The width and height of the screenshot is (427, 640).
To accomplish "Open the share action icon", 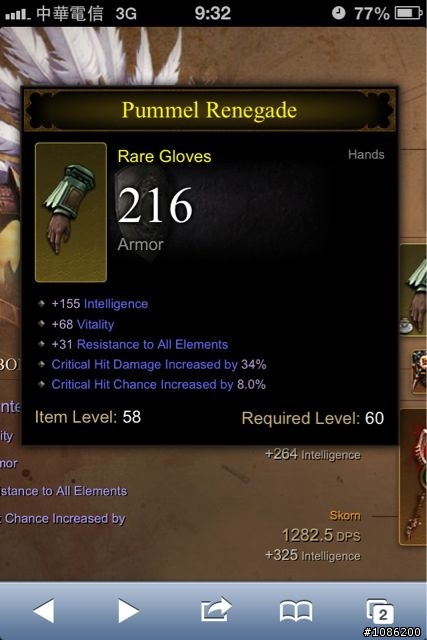I will (216, 610).
